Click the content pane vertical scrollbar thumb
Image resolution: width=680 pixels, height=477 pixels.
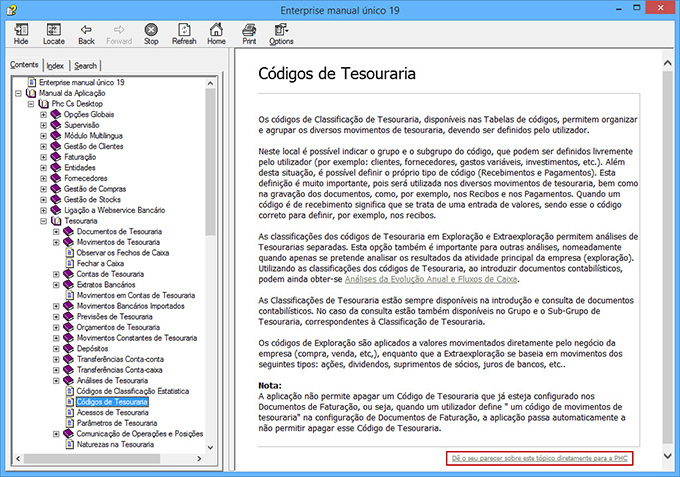tap(668, 258)
